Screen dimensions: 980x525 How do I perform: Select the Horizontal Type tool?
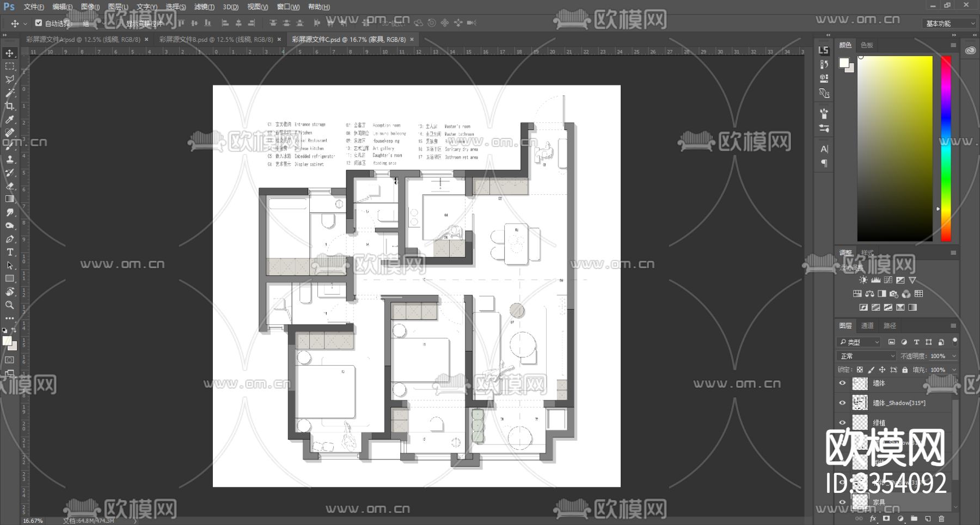(10, 252)
